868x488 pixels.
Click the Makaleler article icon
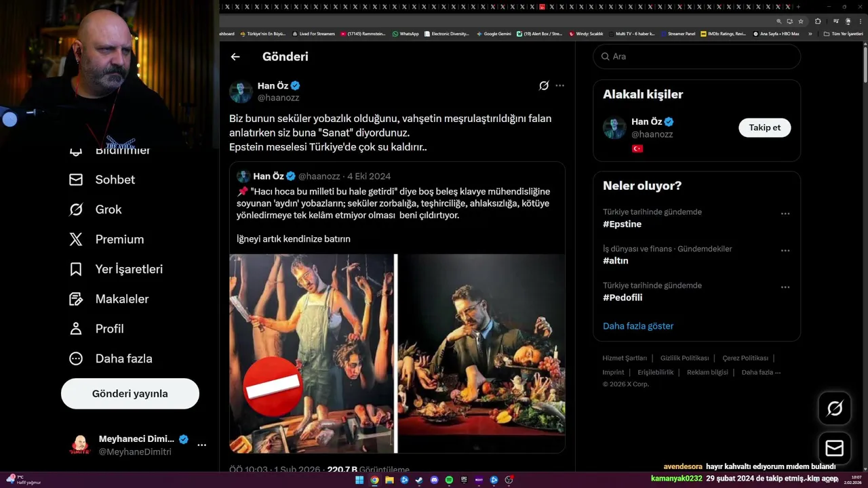coord(76,299)
